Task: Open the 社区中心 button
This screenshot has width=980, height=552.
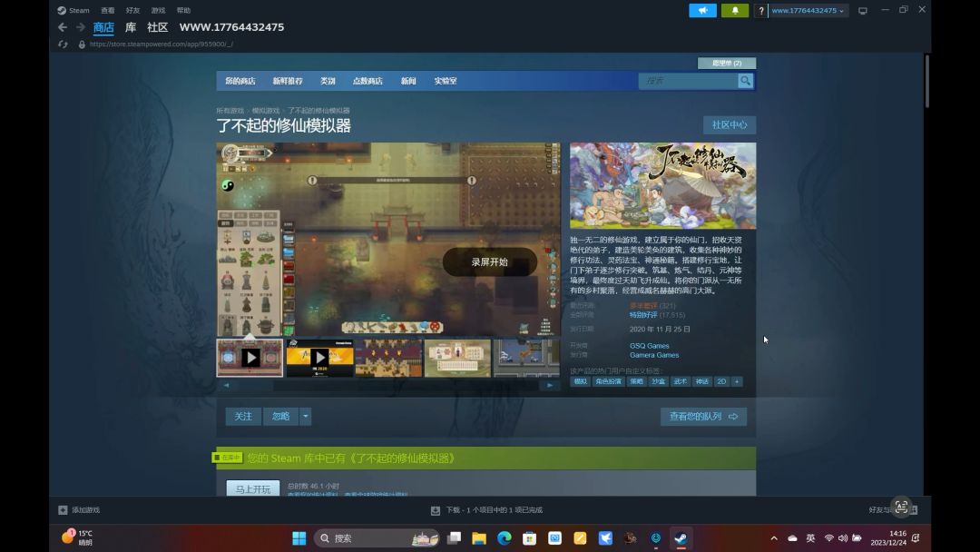Action: click(730, 125)
